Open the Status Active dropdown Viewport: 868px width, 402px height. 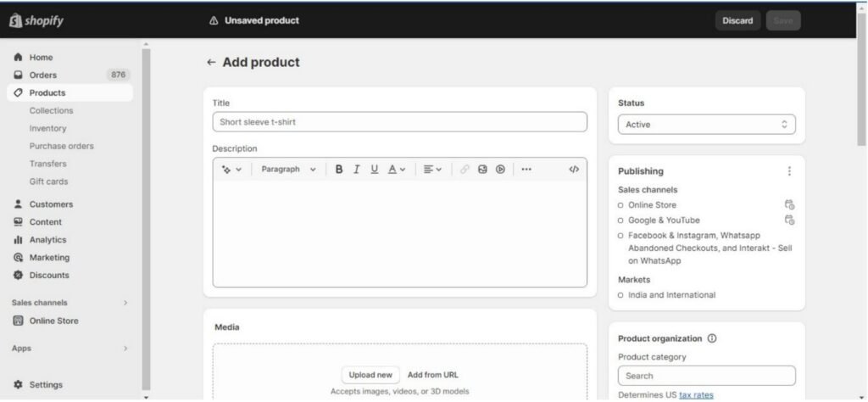pos(707,125)
